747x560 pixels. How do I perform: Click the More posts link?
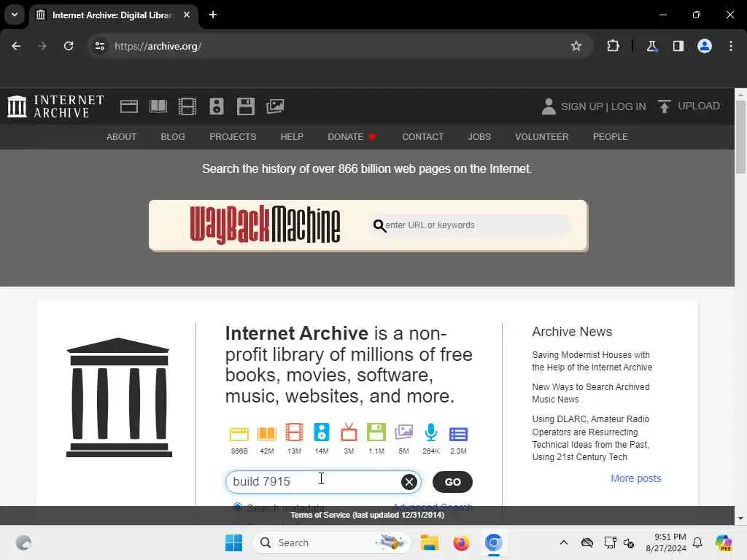pyautogui.click(x=636, y=478)
